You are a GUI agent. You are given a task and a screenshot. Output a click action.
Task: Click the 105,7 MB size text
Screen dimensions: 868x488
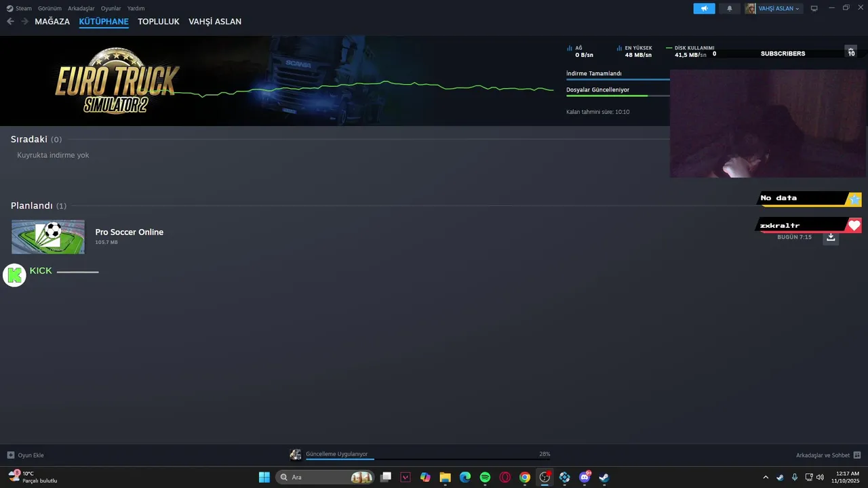106,242
